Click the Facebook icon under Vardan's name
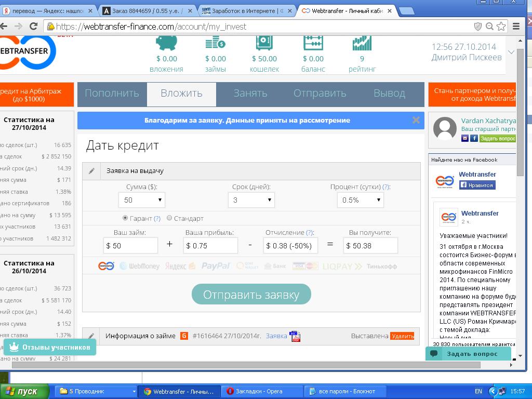532x399 pixels. [x=474, y=138]
